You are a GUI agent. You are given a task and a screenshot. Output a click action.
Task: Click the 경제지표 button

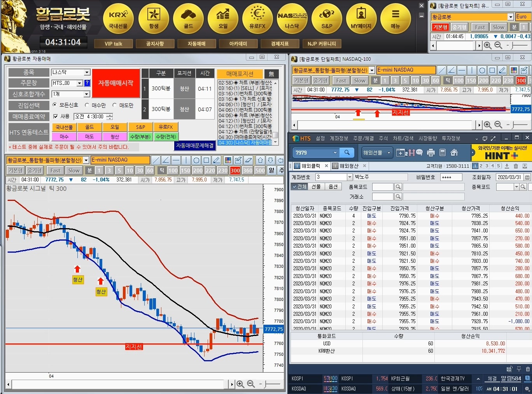coord(280,44)
